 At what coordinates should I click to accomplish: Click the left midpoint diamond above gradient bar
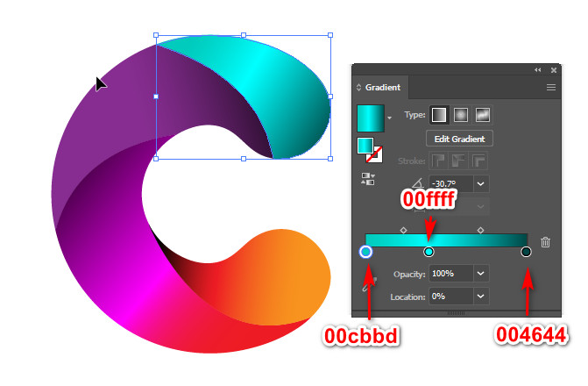click(403, 230)
